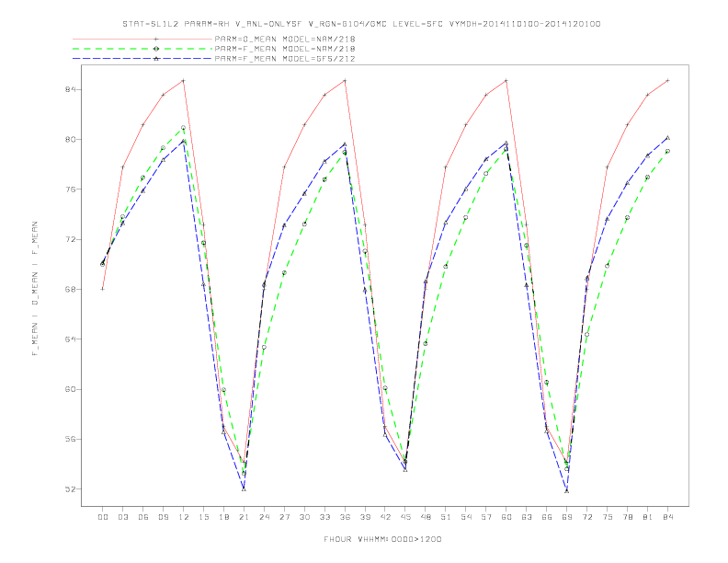Click x-axis forecast hour 81
The width and height of the screenshot is (728, 563).
648,517
